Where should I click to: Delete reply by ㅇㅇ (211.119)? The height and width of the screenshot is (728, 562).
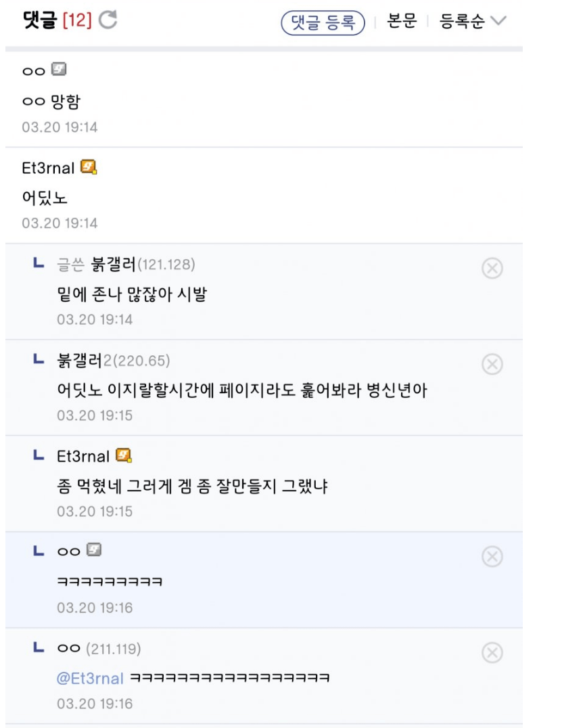pos(492,653)
